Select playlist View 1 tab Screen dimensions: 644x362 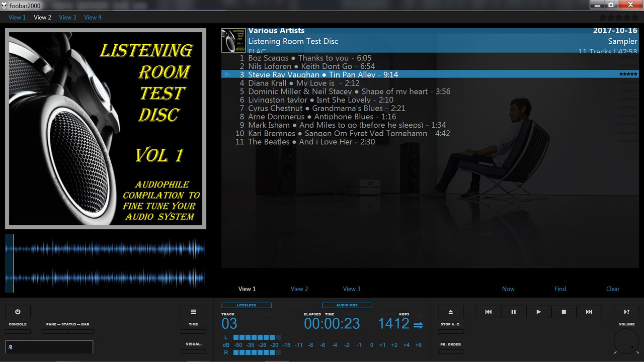[247, 289]
